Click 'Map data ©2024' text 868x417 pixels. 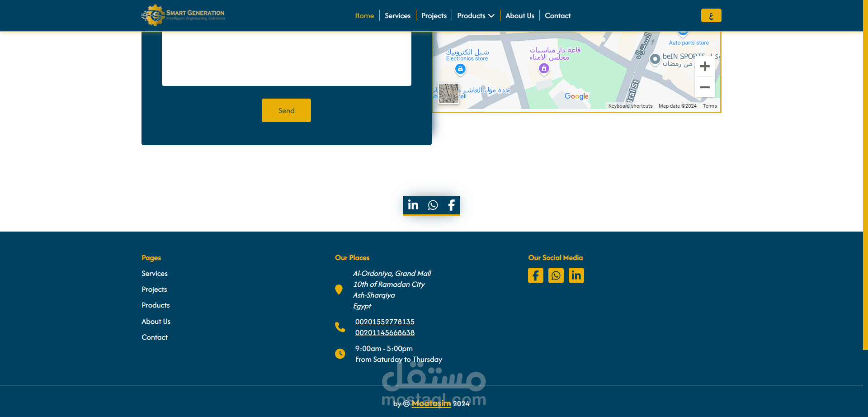tap(677, 106)
